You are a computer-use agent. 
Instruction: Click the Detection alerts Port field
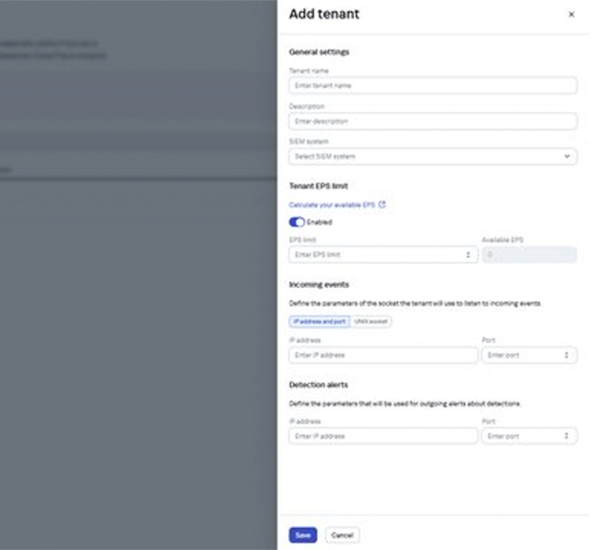click(x=529, y=436)
